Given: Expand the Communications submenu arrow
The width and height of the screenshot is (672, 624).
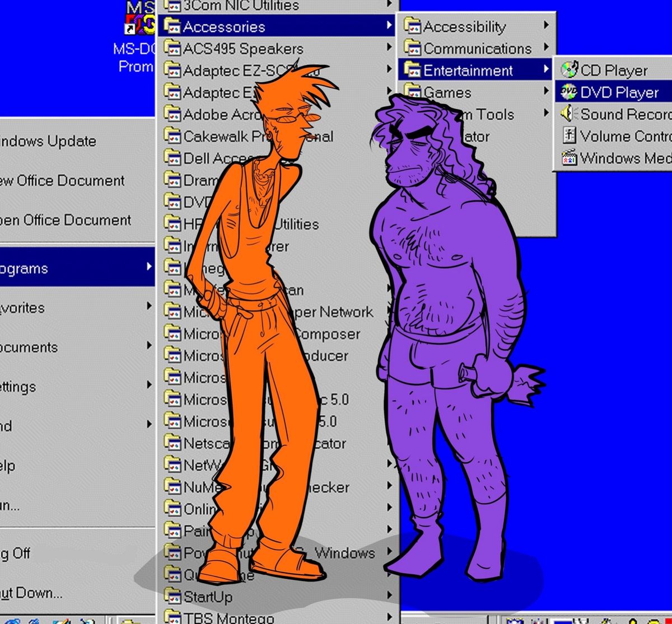Looking at the screenshot, I should point(546,47).
